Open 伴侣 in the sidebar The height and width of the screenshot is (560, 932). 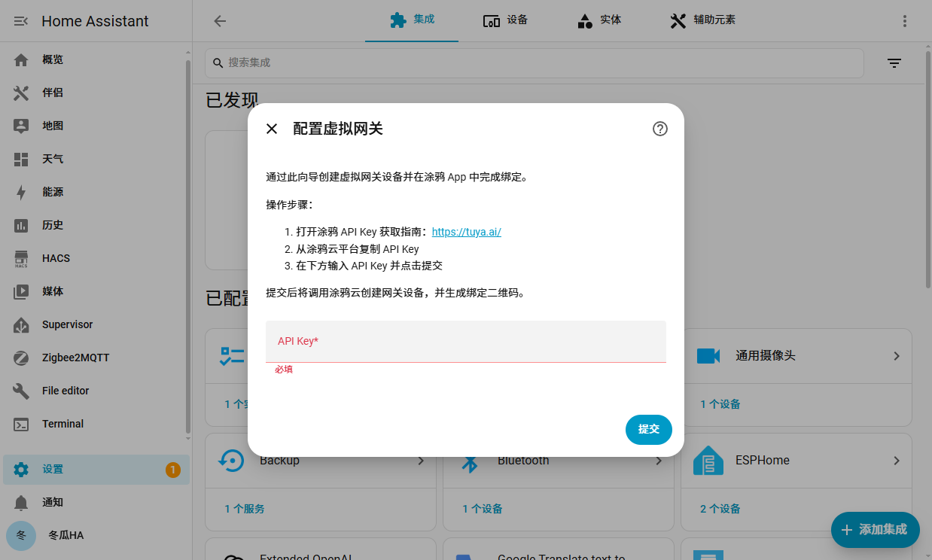click(95, 93)
